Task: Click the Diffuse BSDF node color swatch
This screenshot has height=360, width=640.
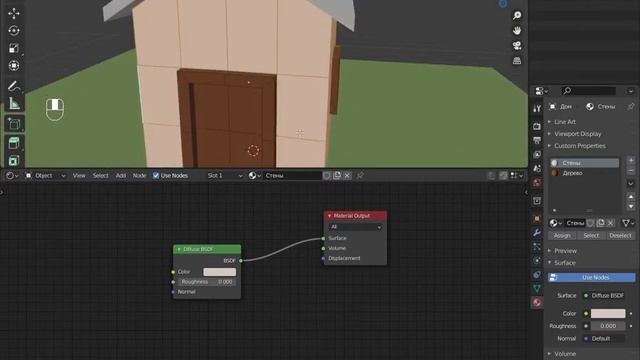Action: coord(220,272)
